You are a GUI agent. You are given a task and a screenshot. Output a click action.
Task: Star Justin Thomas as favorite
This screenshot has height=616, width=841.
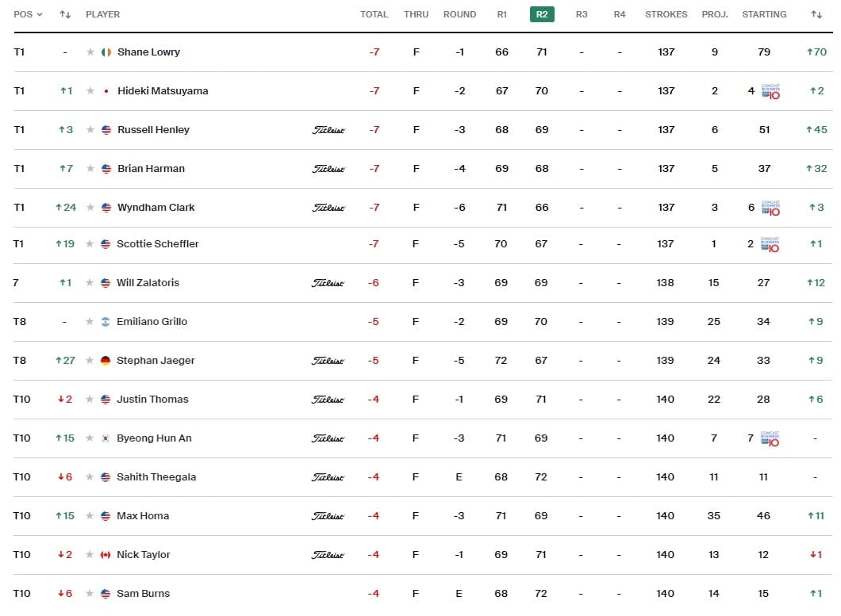(x=90, y=400)
